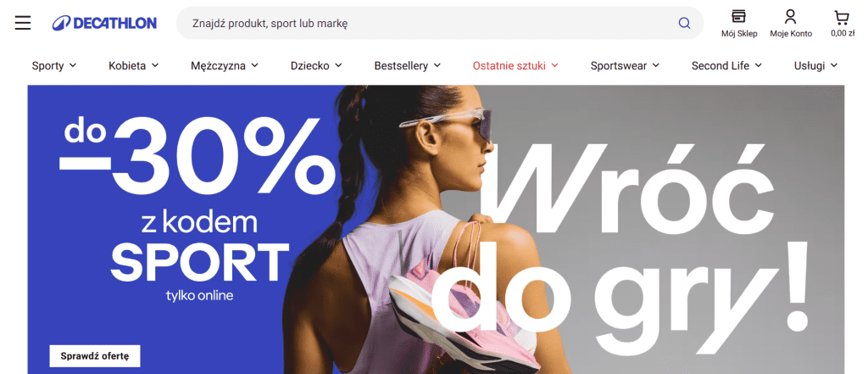
Task: Expand the Sporty dropdown chevron
Action: coord(73,65)
